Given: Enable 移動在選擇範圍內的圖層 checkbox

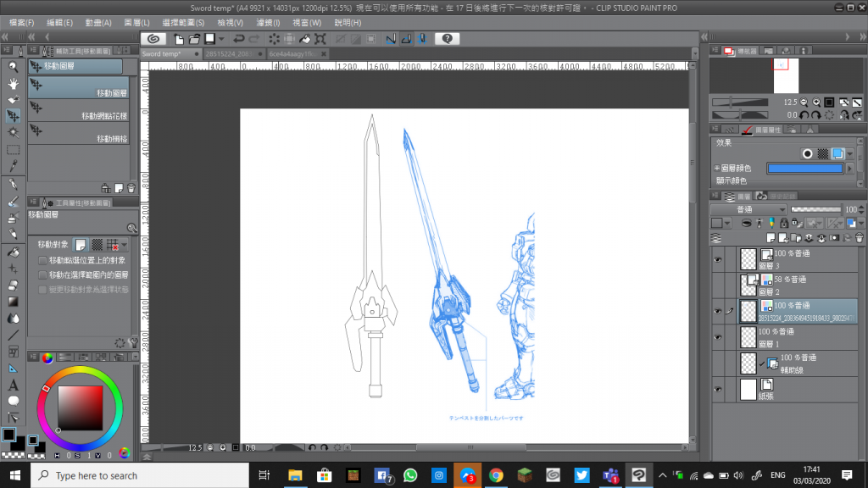Looking at the screenshot, I should (x=42, y=274).
